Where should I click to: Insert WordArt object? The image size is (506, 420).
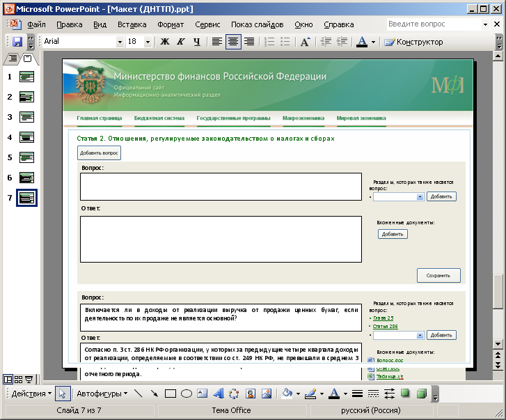(219, 394)
